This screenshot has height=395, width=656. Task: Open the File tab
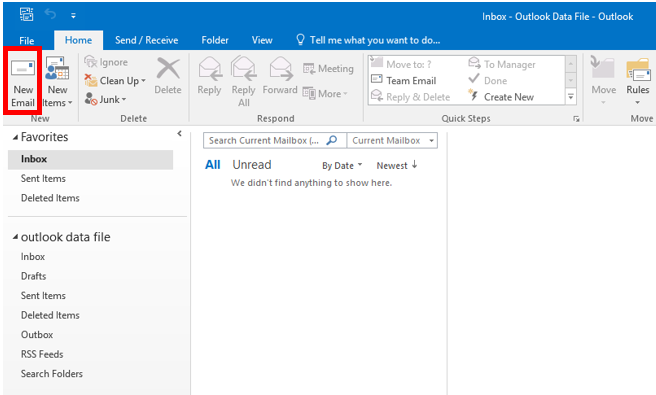pos(27,41)
